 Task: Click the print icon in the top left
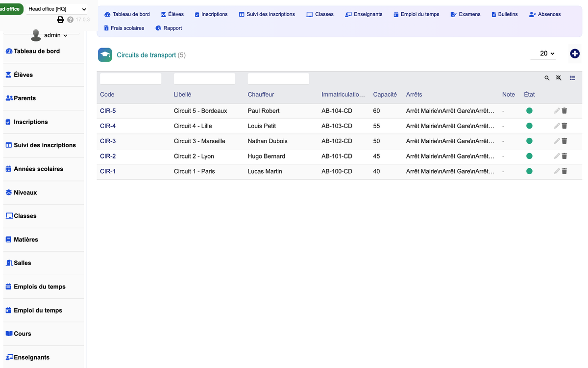click(61, 20)
